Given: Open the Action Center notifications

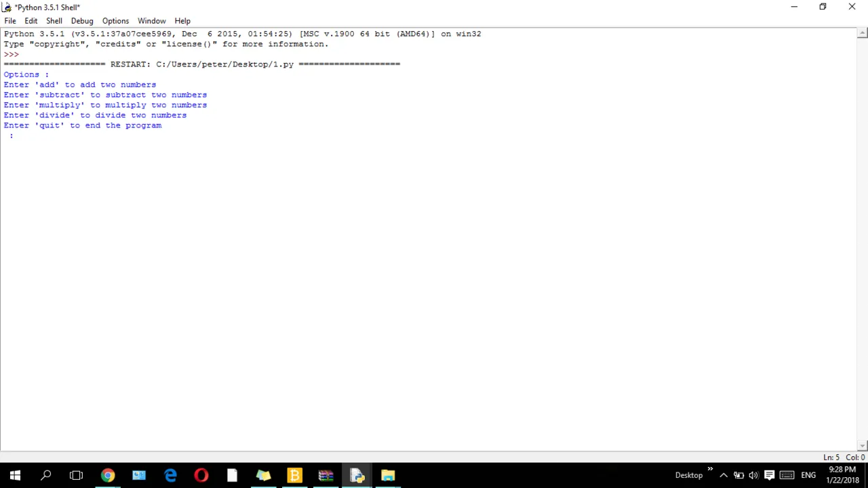Looking at the screenshot, I should [770, 475].
